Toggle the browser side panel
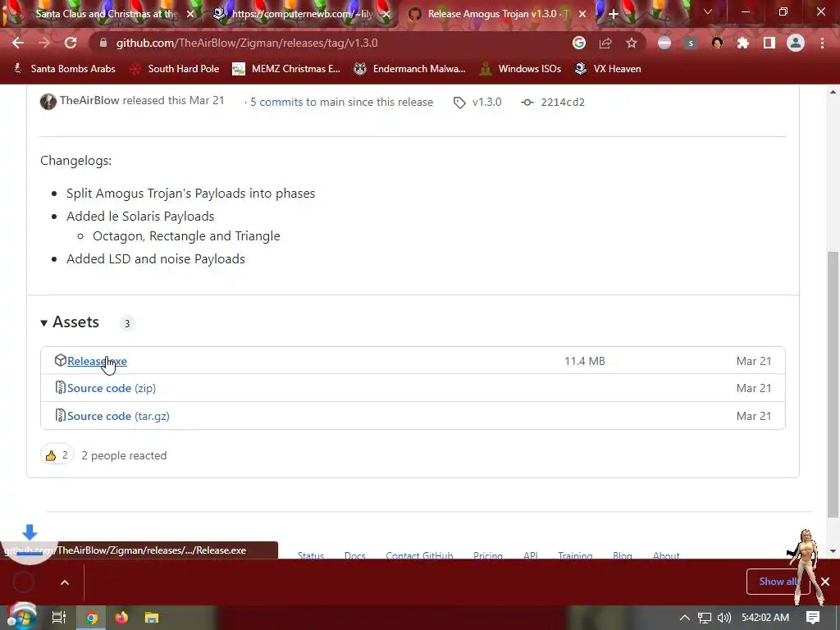This screenshot has height=630, width=840. pyautogui.click(x=769, y=43)
